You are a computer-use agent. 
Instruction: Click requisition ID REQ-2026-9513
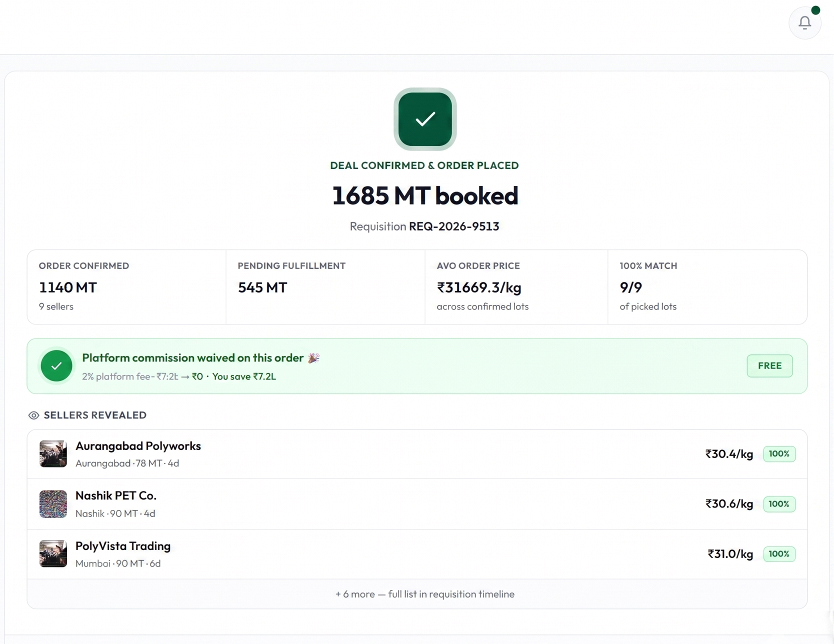pos(454,226)
